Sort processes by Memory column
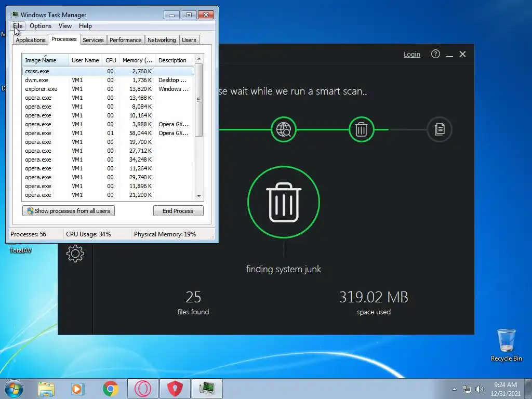The image size is (532, 399). point(137,60)
